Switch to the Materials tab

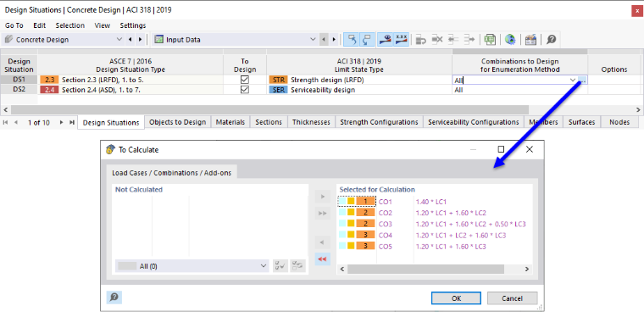(230, 122)
